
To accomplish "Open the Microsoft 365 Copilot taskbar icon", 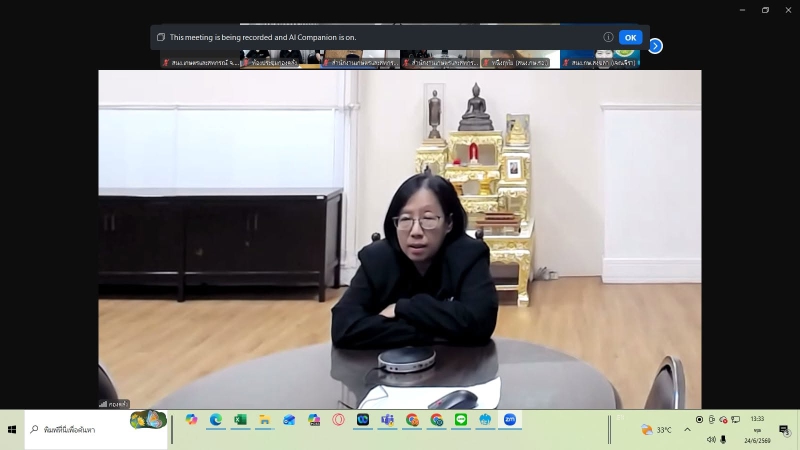I will pyautogui.click(x=314, y=420).
